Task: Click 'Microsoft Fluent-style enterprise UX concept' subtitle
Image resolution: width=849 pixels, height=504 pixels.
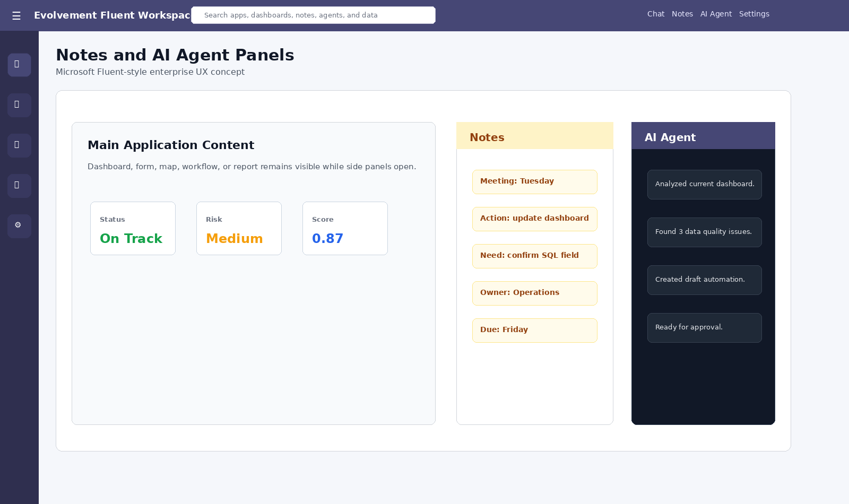Action: tap(150, 72)
